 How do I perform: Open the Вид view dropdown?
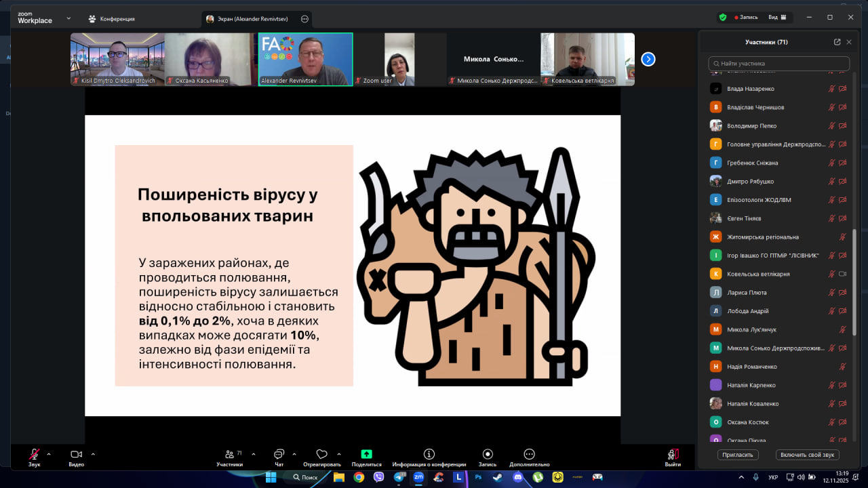[776, 18]
